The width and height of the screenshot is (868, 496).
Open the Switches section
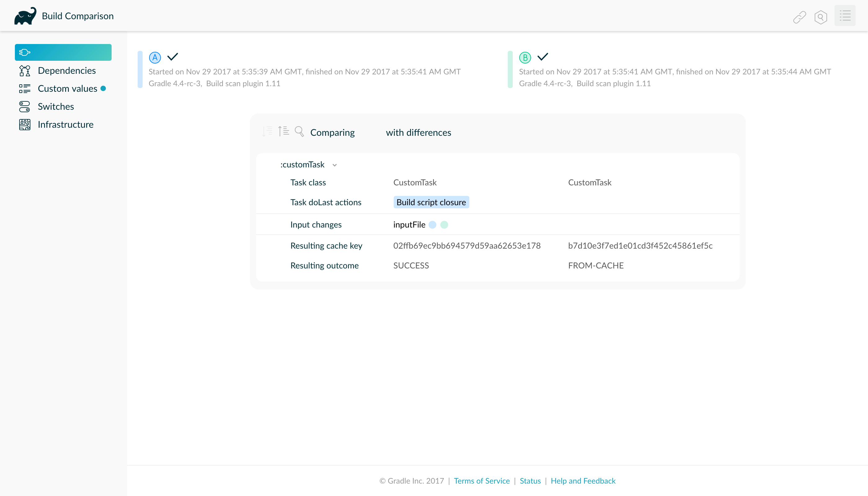tap(56, 107)
